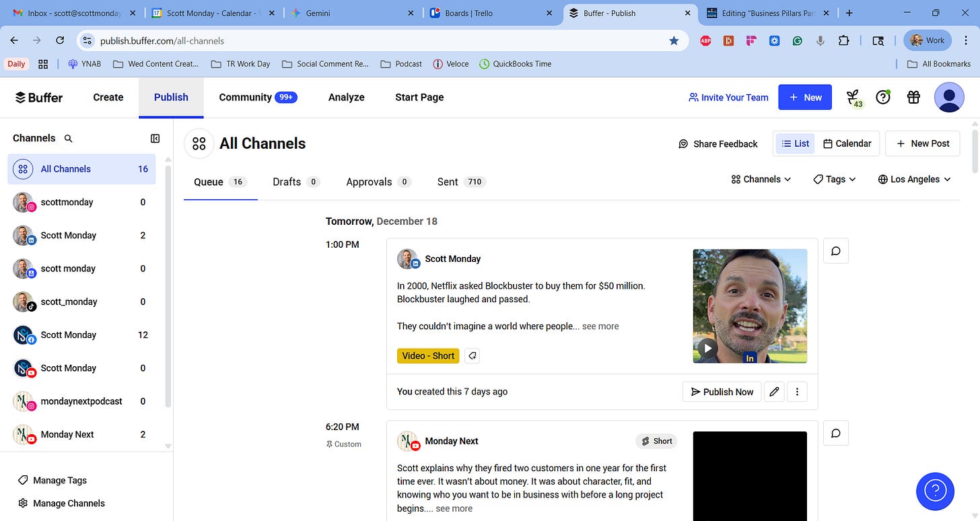Open the user profile avatar

[x=949, y=98]
